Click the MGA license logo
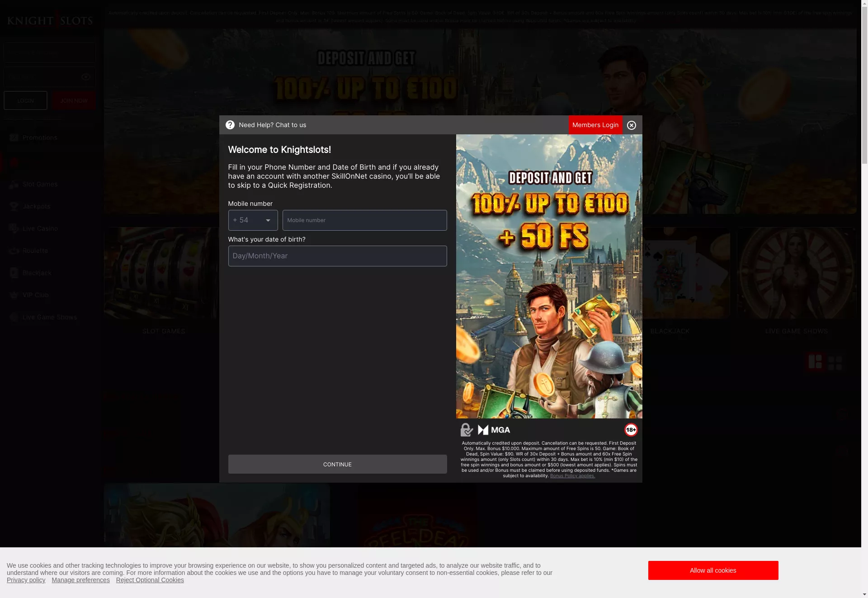Screen dimensions: 868x598 click(494, 430)
